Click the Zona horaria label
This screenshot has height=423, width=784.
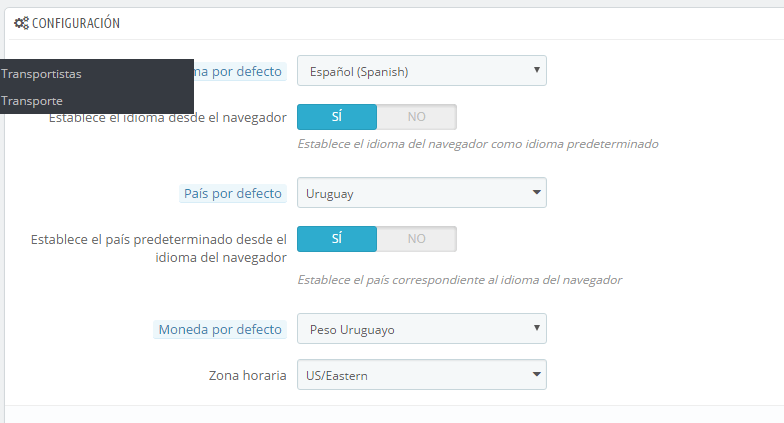(248, 376)
